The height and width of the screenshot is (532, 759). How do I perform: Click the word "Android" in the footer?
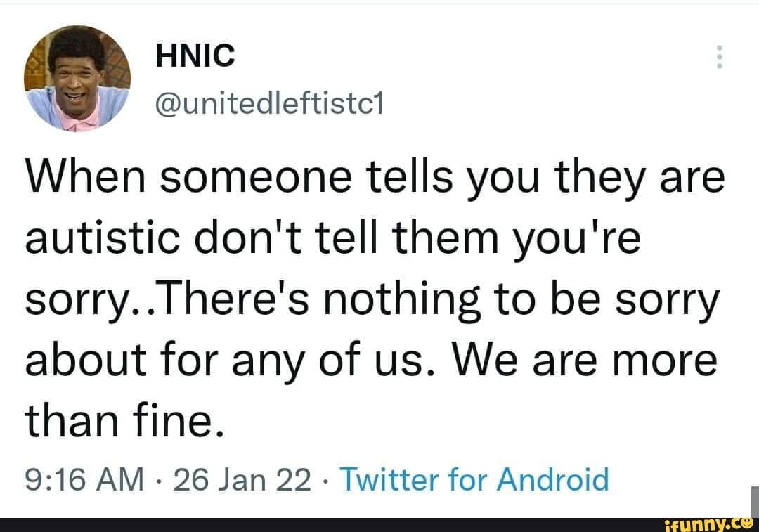click(552, 481)
